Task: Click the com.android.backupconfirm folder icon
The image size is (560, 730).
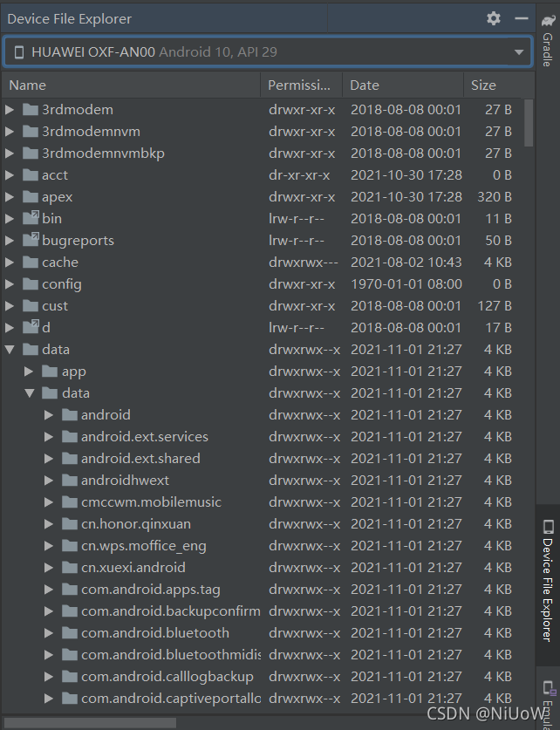Action: 70,611
